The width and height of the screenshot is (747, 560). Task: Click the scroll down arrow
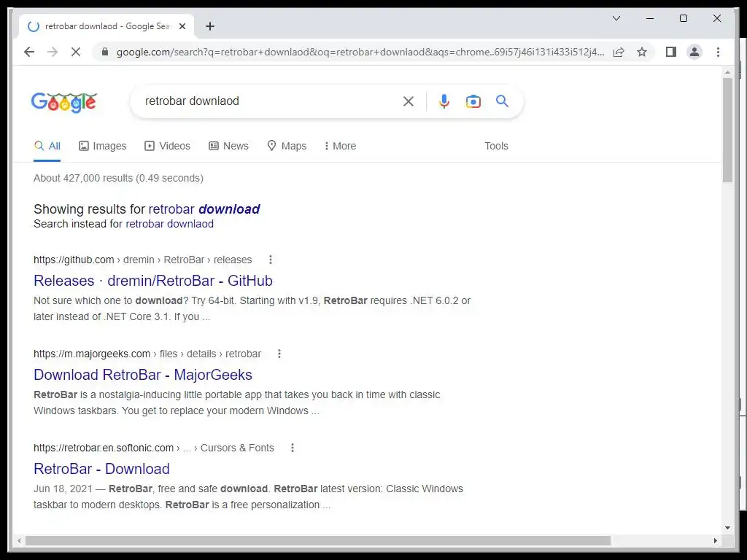(727, 528)
